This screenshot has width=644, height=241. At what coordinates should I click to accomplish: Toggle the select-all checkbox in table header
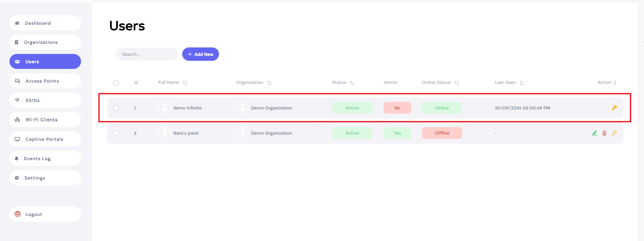pos(116,83)
